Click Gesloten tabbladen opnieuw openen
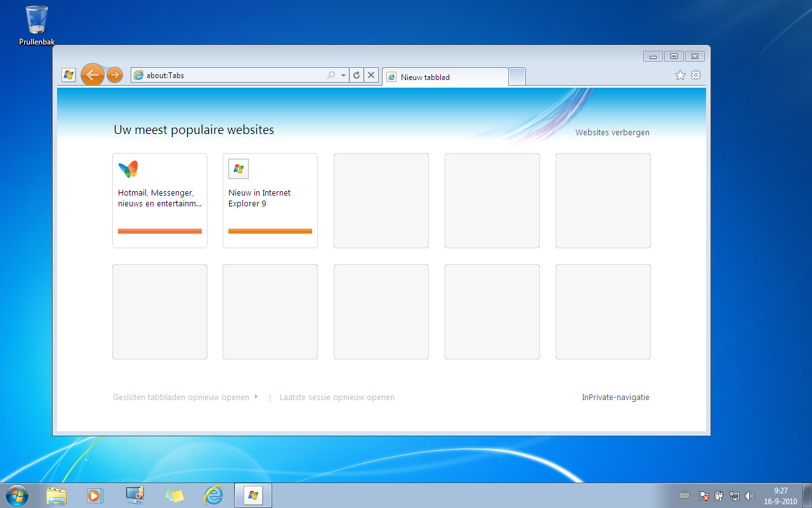The height and width of the screenshot is (508, 812). (181, 398)
